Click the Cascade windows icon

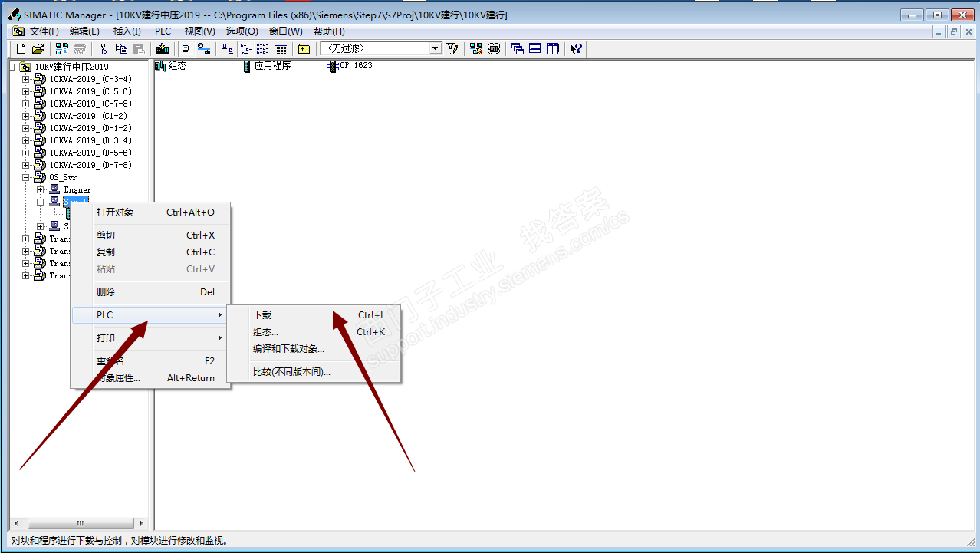518,48
